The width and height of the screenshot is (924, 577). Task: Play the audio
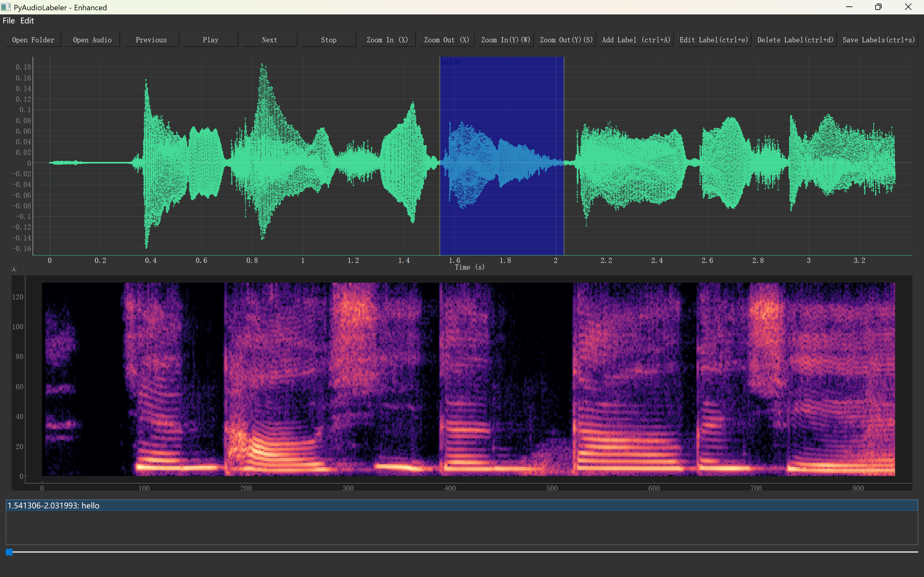pyautogui.click(x=210, y=40)
